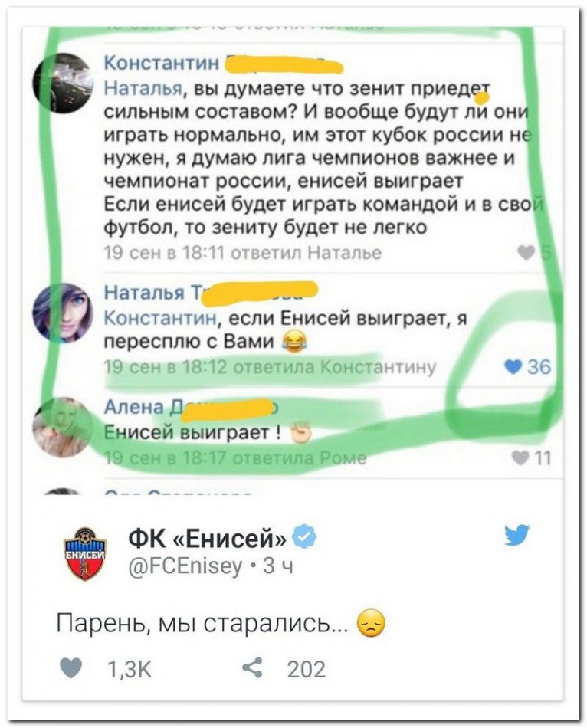
Task: Click the Константин mention in Natalya's reply
Action: (159, 318)
